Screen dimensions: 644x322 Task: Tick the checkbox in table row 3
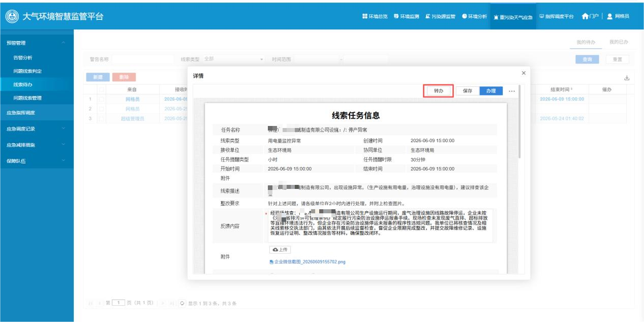tap(102, 118)
